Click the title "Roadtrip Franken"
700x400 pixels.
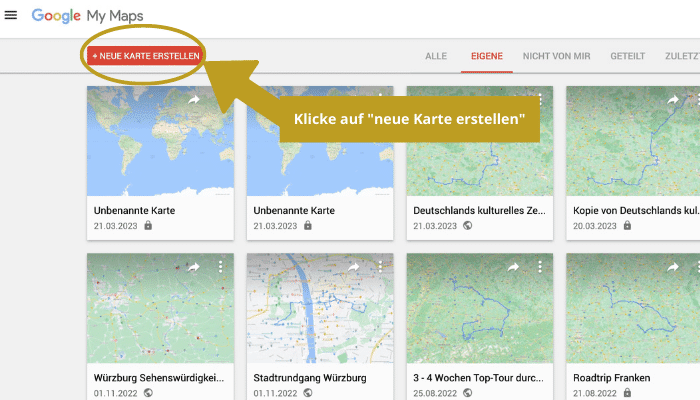(x=612, y=378)
